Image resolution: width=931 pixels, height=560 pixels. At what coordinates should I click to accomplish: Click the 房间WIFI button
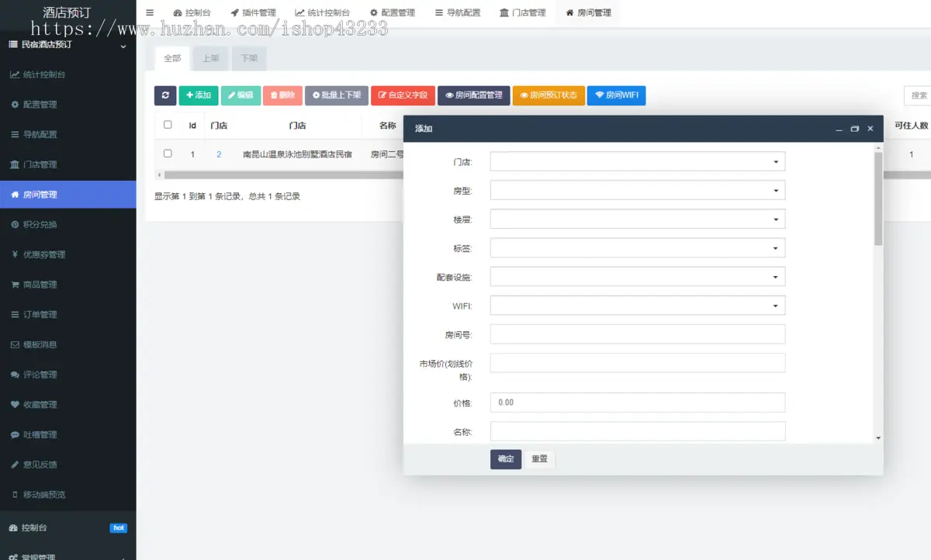[x=616, y=95]
